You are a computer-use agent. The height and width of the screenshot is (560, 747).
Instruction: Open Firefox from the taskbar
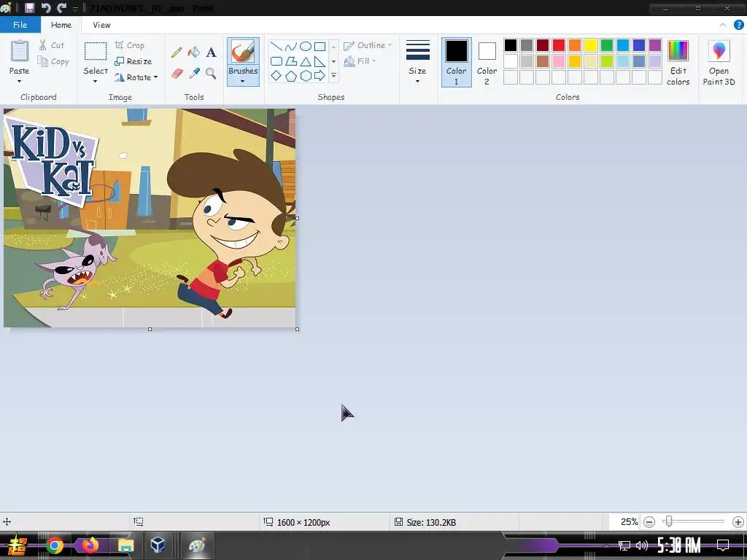click(x=90, y=545)
